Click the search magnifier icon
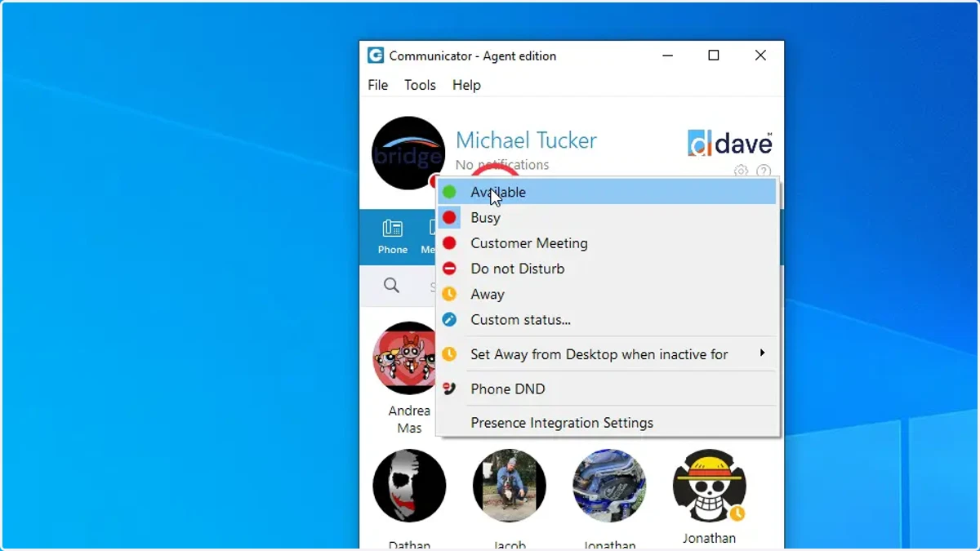This screenshot has height=551, width=980. pos(392,285)
